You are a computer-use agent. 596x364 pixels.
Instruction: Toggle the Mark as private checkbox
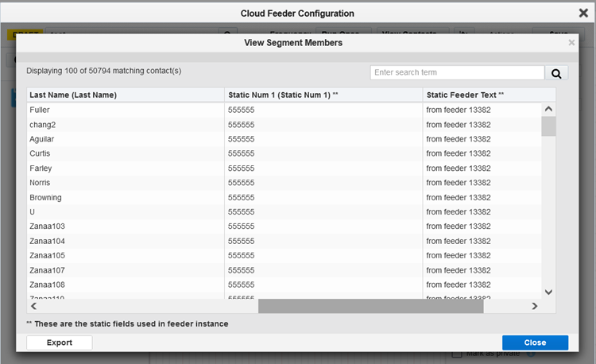coord(456,354)
